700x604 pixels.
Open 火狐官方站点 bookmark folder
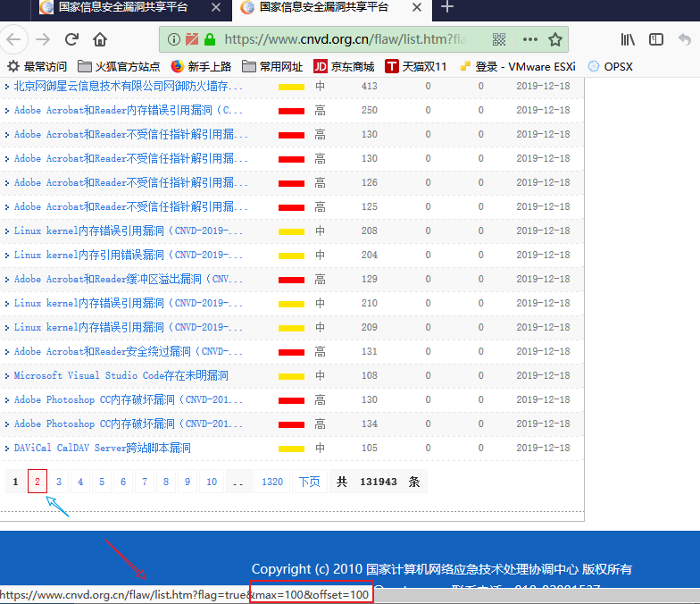coord(119,66)
